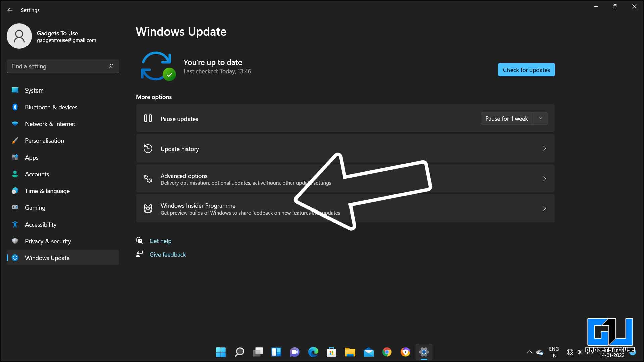This screenshot has width=644, height=362.
Task: Open the search magnifier in settings search
Action: click(111, 66)
